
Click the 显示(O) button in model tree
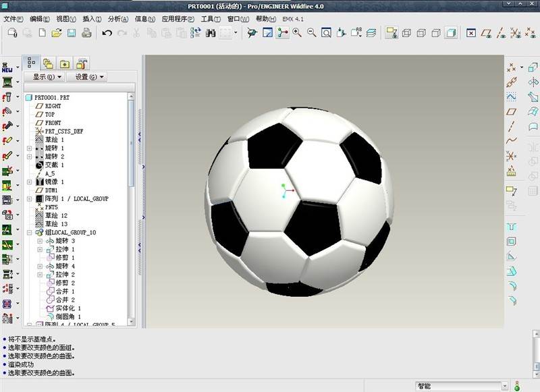[43, 77]
